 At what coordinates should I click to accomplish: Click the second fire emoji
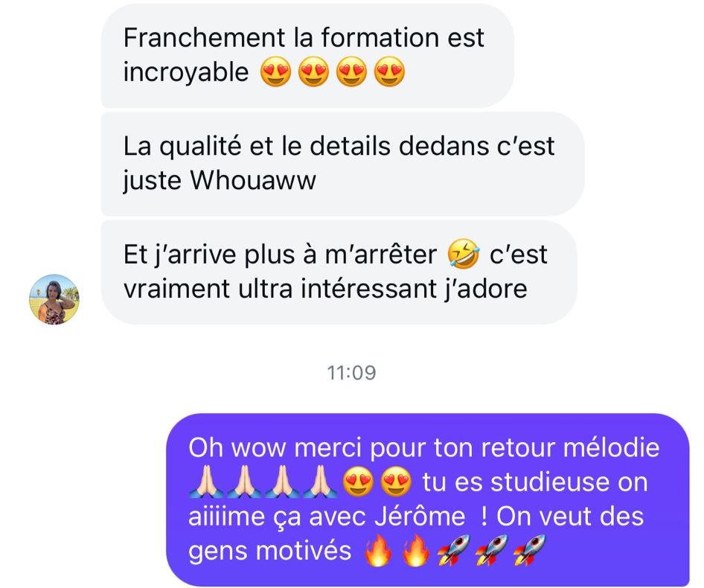point(416,549)
